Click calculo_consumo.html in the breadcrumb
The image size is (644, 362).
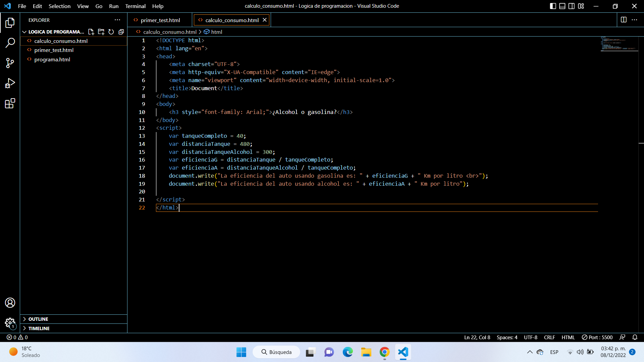pos(170,32)
